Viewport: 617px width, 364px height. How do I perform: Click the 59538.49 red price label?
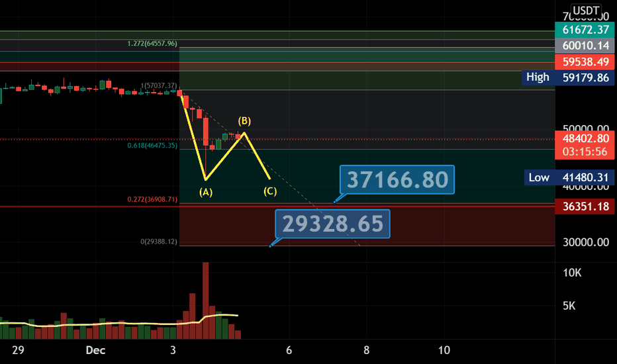(x=585, y=62)
